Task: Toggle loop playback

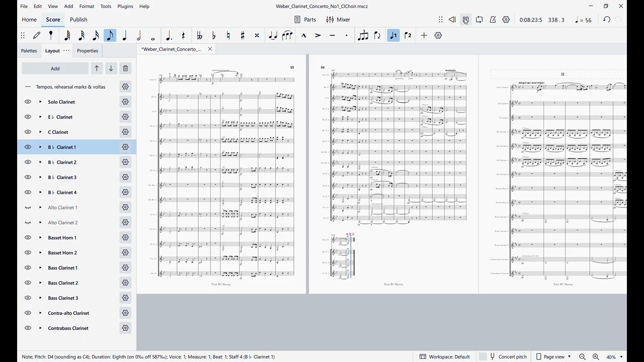Action: click(x=479, y=20)
